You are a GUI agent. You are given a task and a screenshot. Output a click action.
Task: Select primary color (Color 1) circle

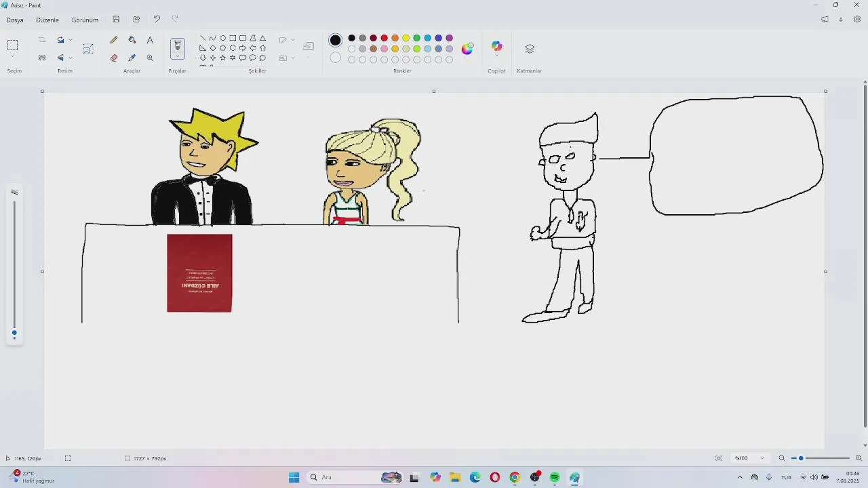click(336, 41)
